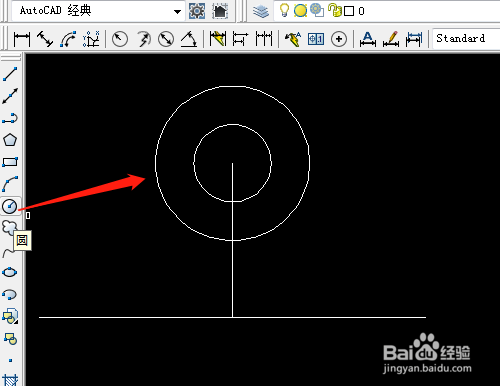Start an Angular dimension
The height and width of the screenshot is (386, 500).
[x=189, y=39]
